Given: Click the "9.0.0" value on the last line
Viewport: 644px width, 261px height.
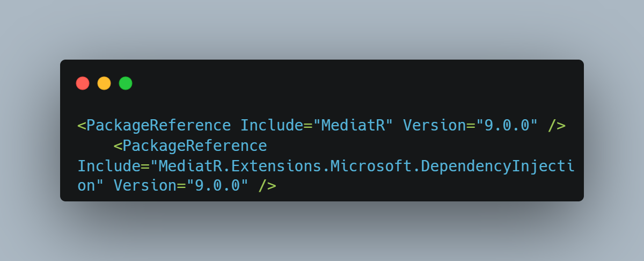Looking at the screenshot, I should [x=218, y=186].
